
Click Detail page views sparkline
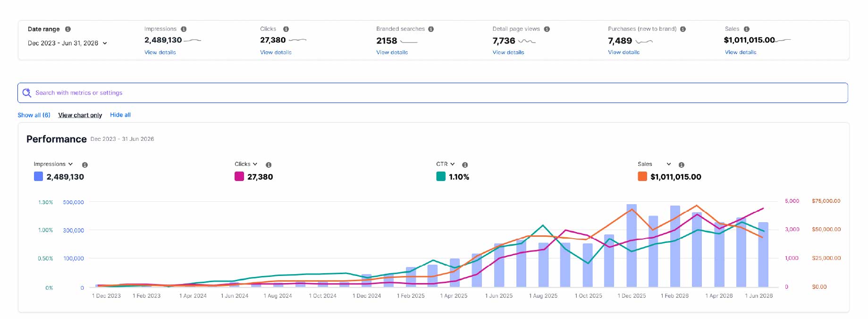(x=527, y=41)
